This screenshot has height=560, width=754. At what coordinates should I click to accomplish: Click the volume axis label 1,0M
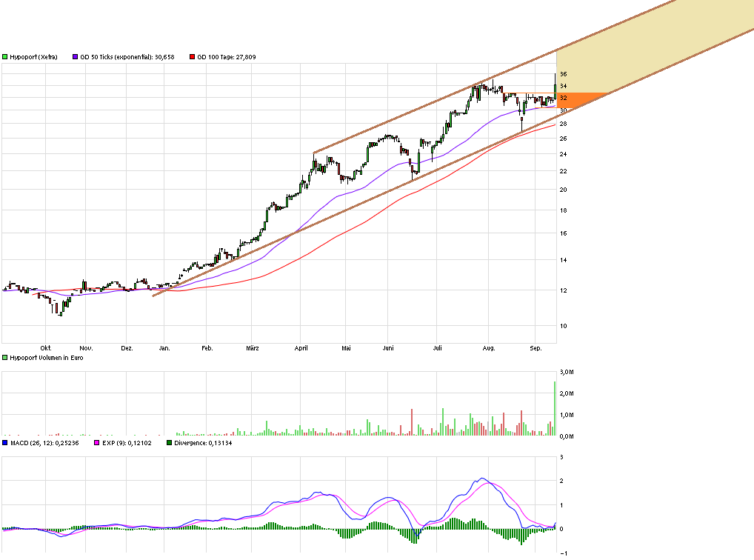click(x=567, y=416)
